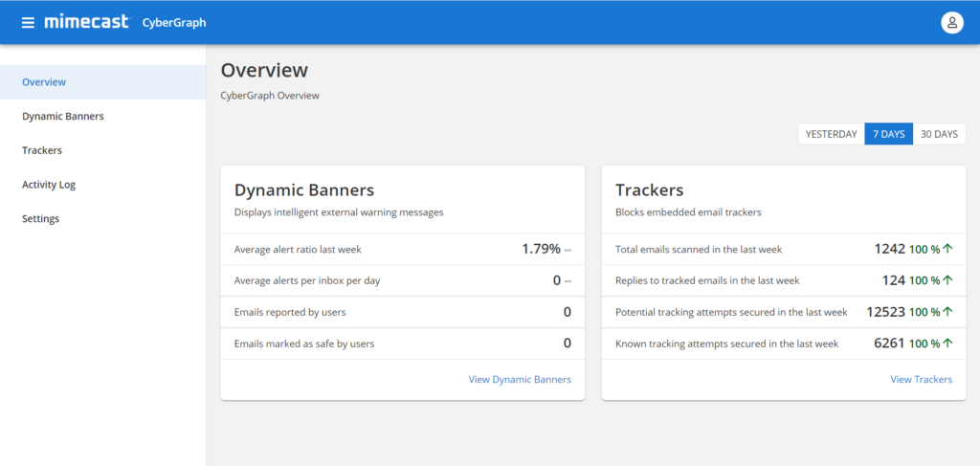Follow the View Dynamic Banners link
This screenshot has height=466, width=980.
tap(520, 379)
